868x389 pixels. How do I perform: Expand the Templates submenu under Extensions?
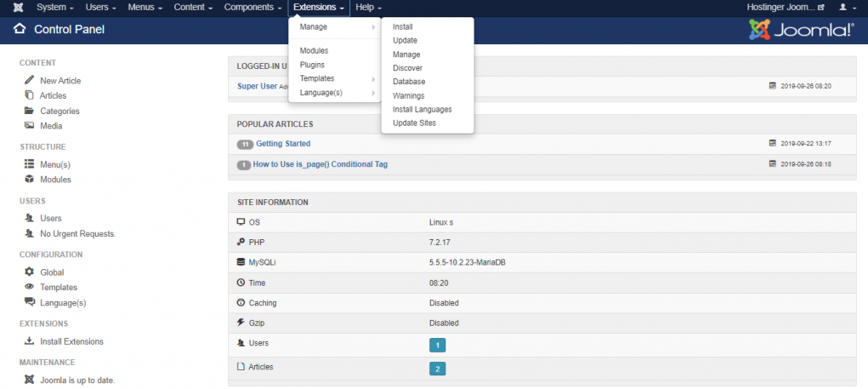(334, 78)
